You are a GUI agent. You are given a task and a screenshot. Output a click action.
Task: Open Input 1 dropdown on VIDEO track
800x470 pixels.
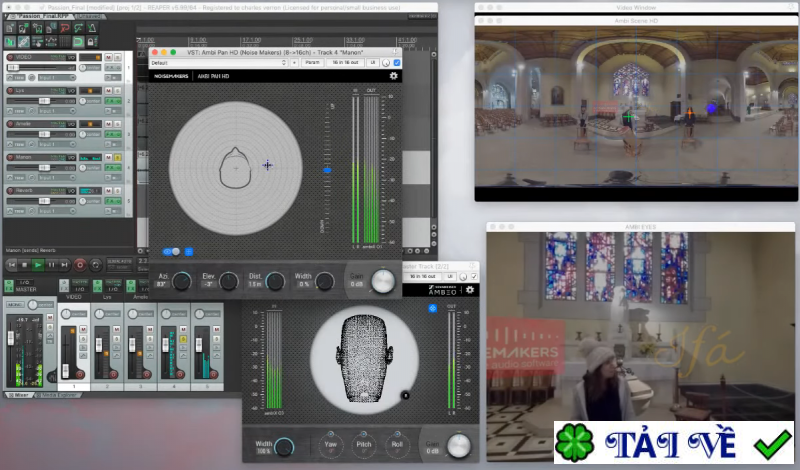pos(56,77)
